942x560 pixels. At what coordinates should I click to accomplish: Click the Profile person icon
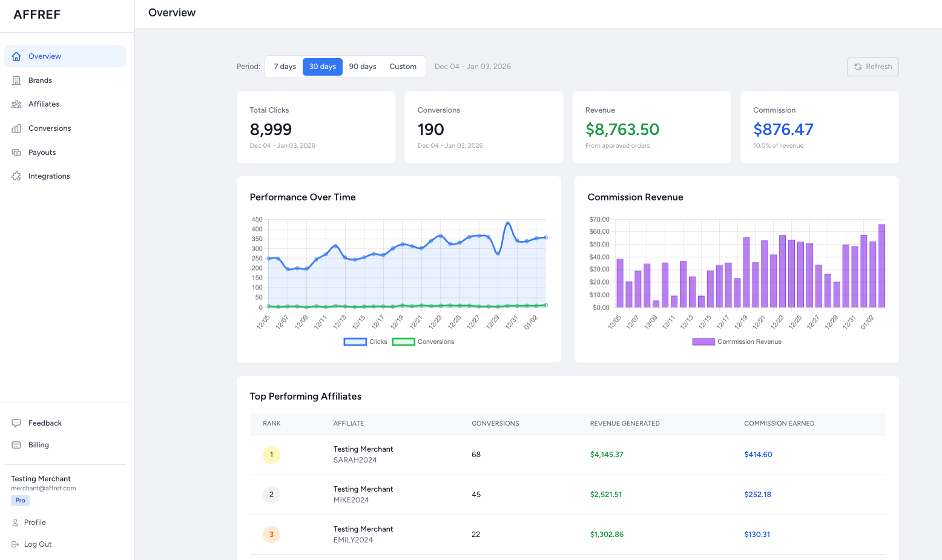coord(15,522)
